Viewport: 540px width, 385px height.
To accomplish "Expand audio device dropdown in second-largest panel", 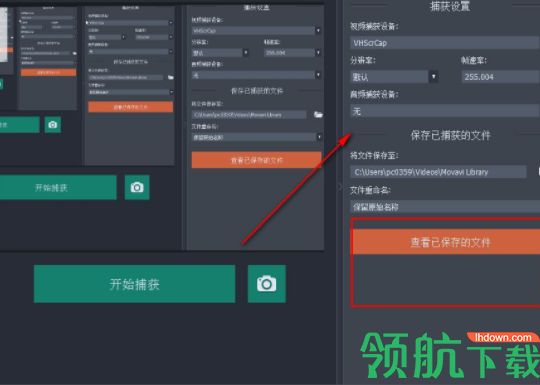I will 318,75.
